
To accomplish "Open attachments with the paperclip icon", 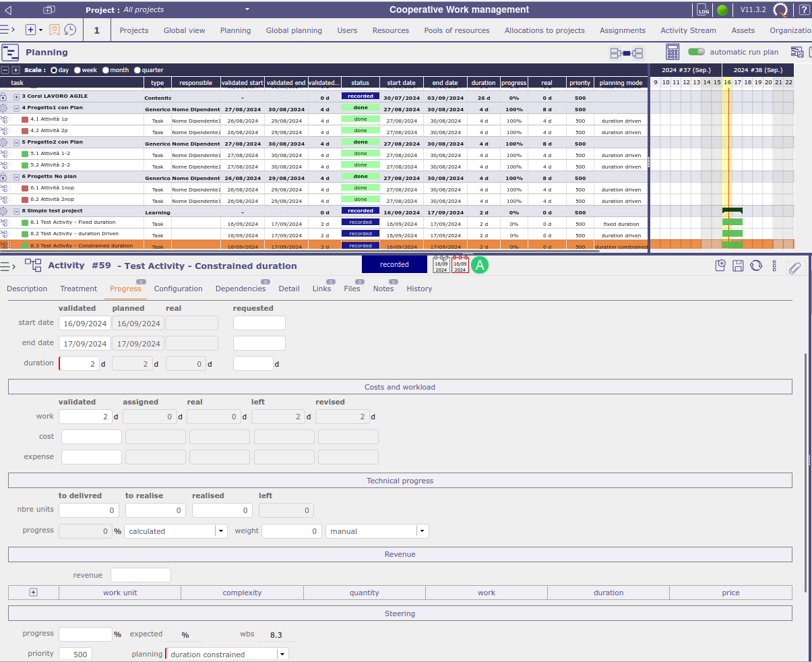I will pos(795,268).
